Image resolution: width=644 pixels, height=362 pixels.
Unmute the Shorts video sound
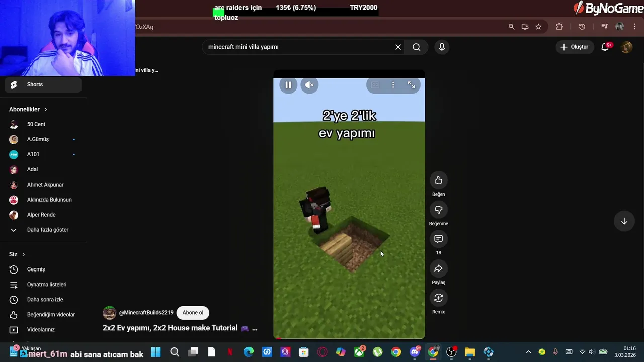309,85
